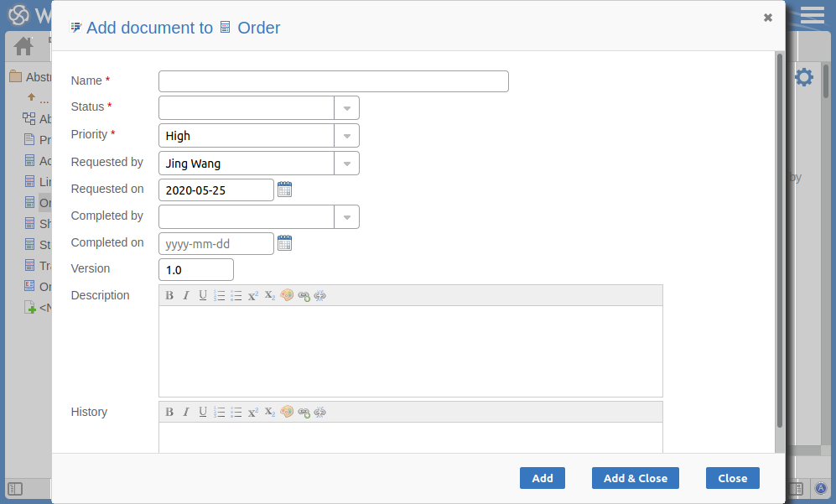Viewport: 836px width, 504px height.
Task: Open the Requested by dropdown list
Action: [x=346, y=164]
